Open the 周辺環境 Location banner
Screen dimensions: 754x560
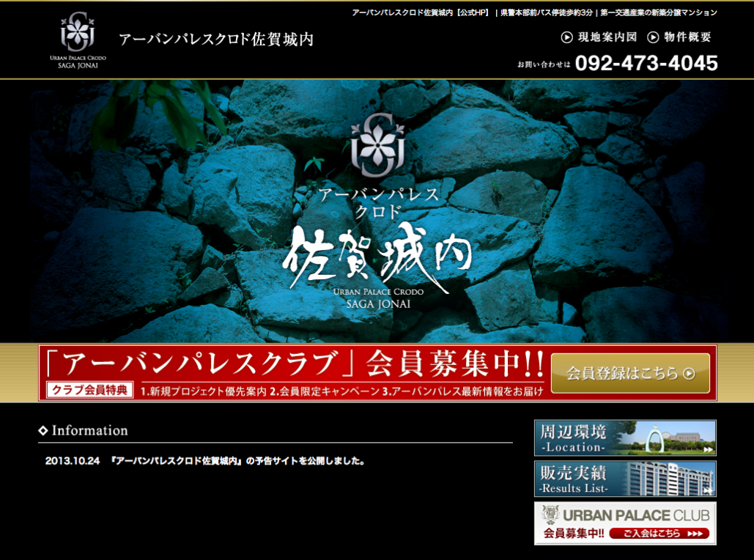click(x=625, y=438)
